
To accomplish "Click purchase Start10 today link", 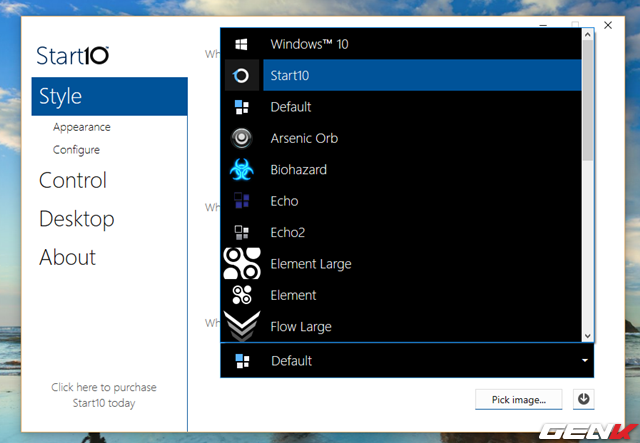I will click(104, 395).
